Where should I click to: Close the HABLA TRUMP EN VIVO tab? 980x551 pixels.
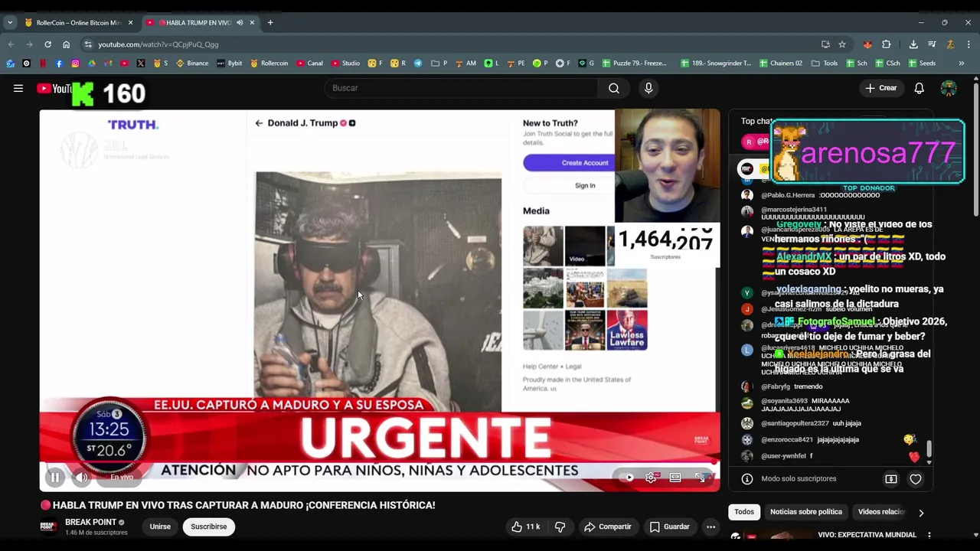tap(252, 23)
